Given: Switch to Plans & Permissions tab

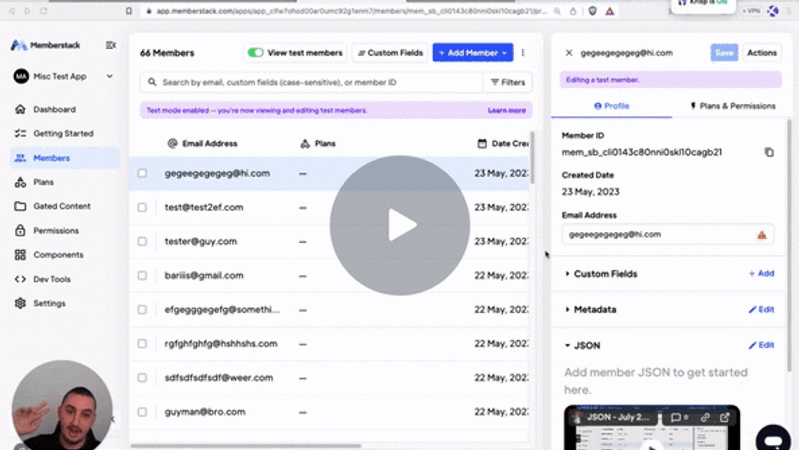Looking at the screenshot, I should 732,106.
